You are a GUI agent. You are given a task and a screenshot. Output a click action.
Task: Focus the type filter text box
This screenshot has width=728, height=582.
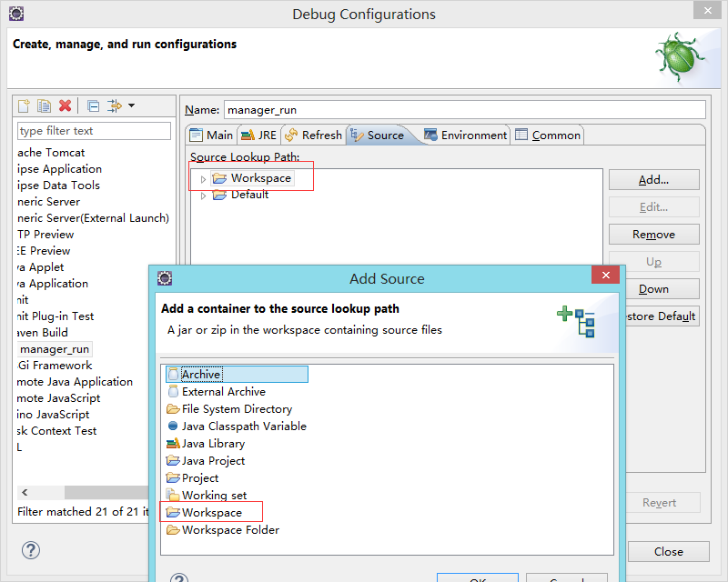click(95, 131)
